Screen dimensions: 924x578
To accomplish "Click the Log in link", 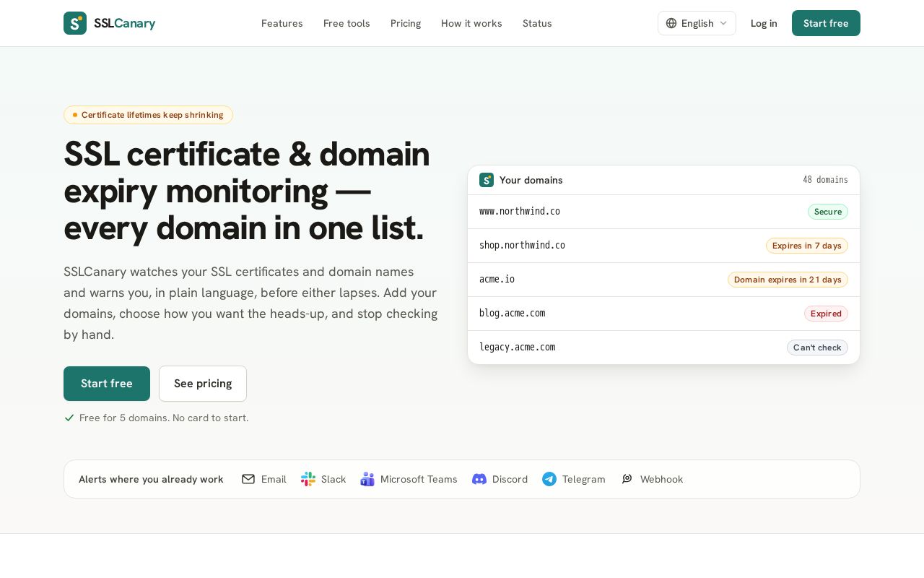I will click(x=764, y=23).
